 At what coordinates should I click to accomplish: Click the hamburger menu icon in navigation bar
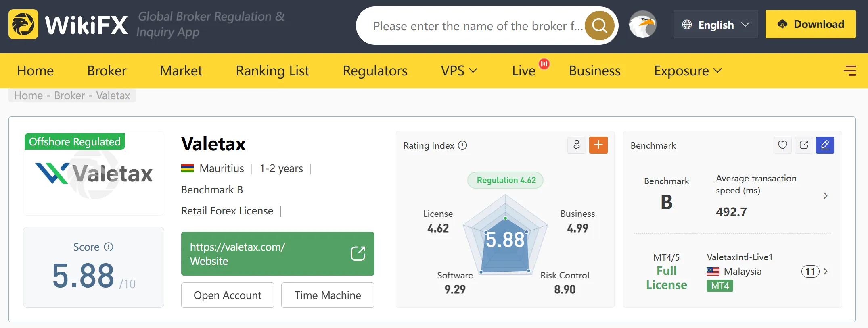click(x=850, y=71)
